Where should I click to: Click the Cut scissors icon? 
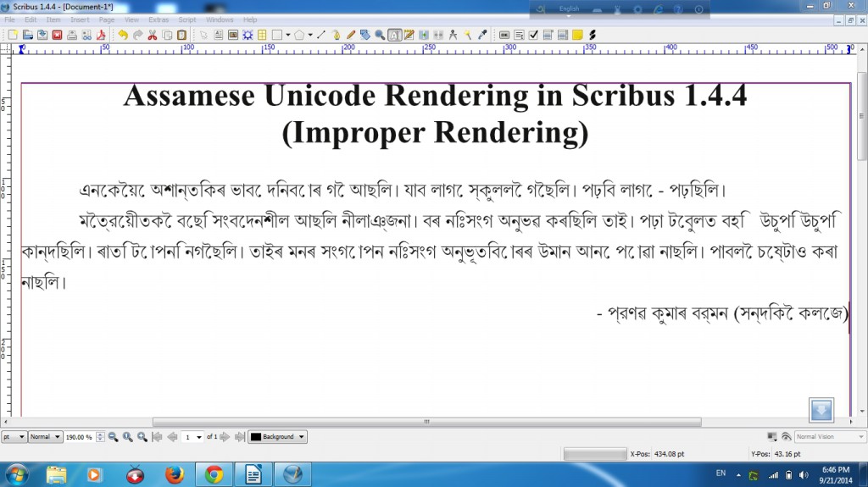point(153,35)
